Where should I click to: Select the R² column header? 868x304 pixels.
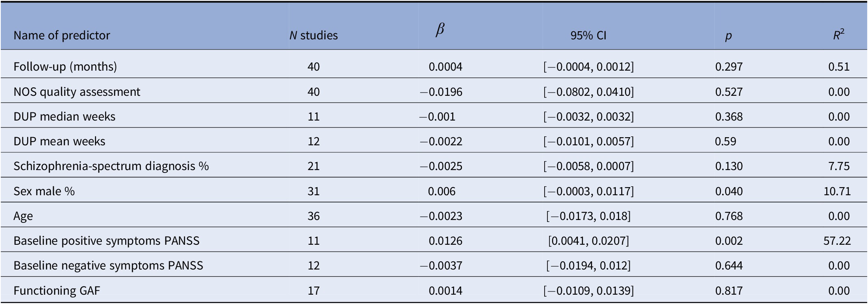(x=838, y=35)
